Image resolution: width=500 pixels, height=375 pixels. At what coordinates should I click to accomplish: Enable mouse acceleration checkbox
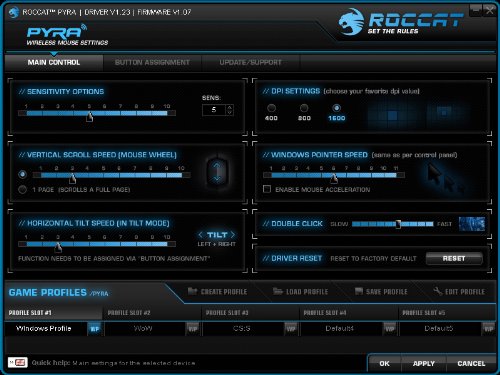(267, 189)
